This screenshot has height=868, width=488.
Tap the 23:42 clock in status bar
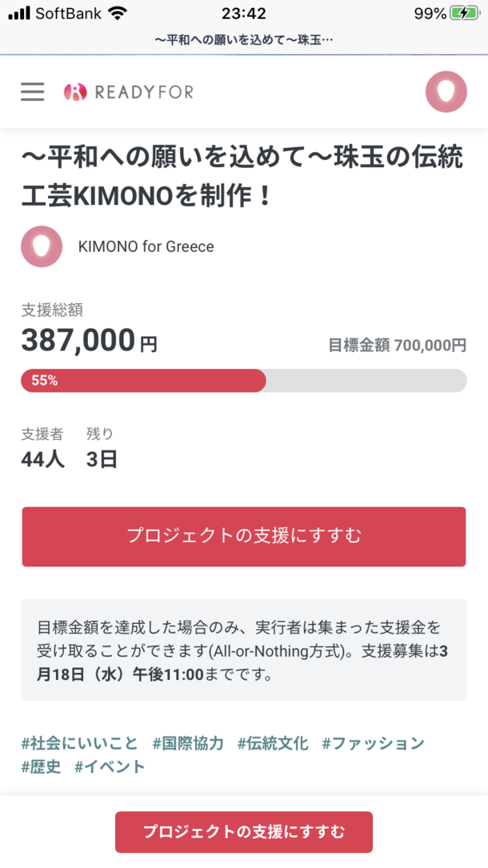click(243, 14)
